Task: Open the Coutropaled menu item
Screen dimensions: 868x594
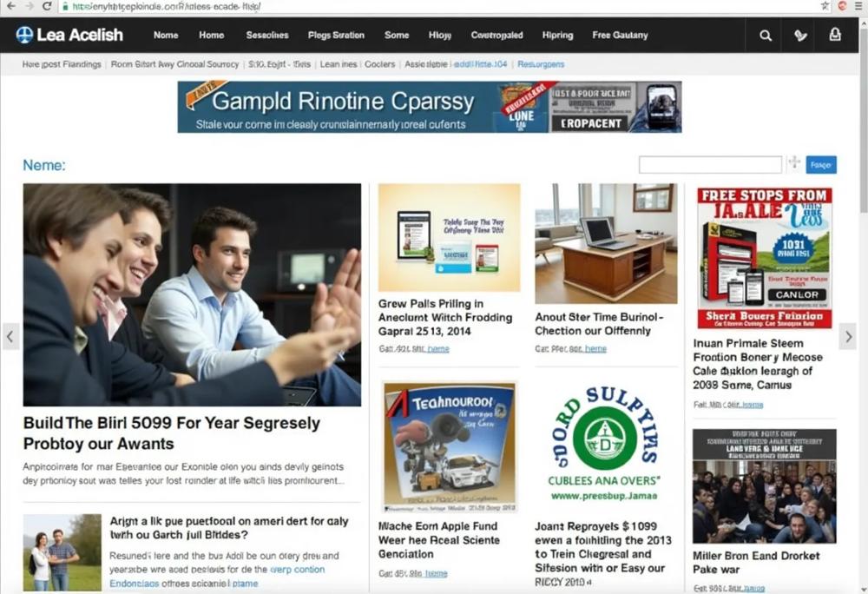Action: [x=496, y=35]
